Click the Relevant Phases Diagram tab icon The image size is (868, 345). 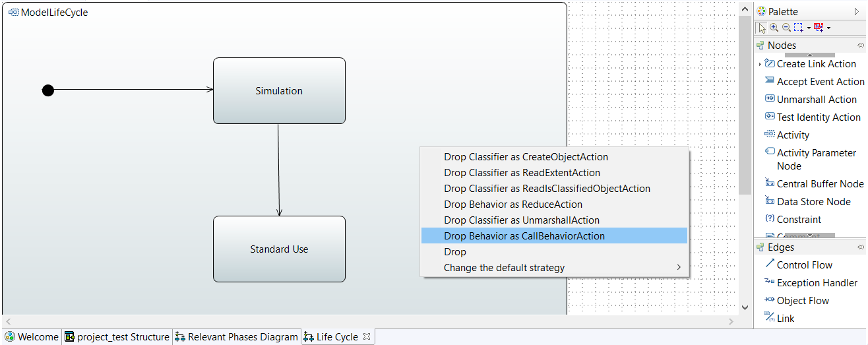click(x=180, y=337)
